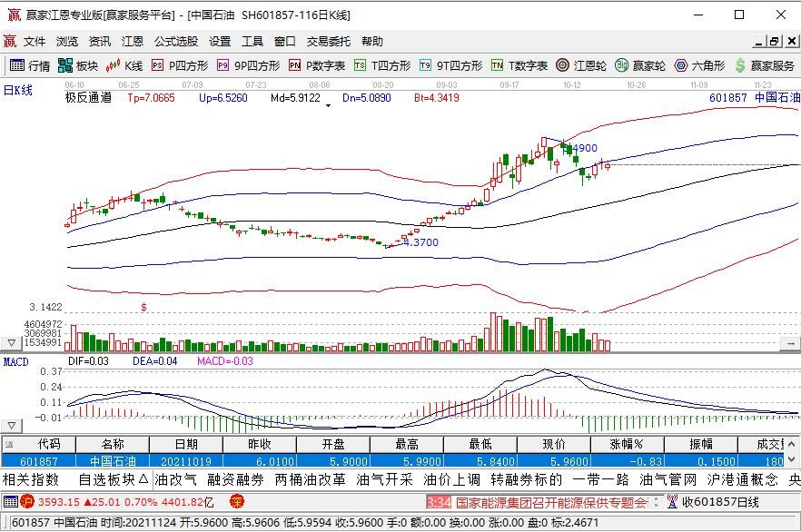Open the T数字表 tool

point(519,65)
